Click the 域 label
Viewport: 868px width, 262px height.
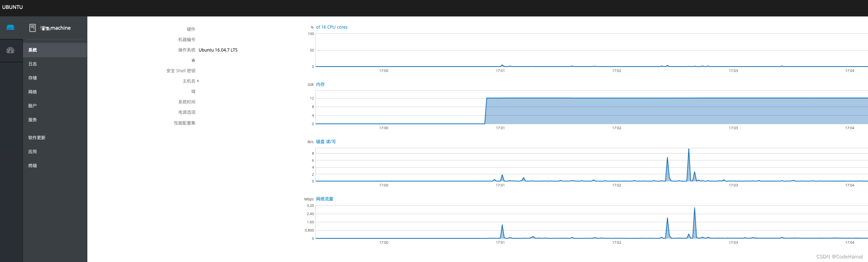click(x=193, y=92)
